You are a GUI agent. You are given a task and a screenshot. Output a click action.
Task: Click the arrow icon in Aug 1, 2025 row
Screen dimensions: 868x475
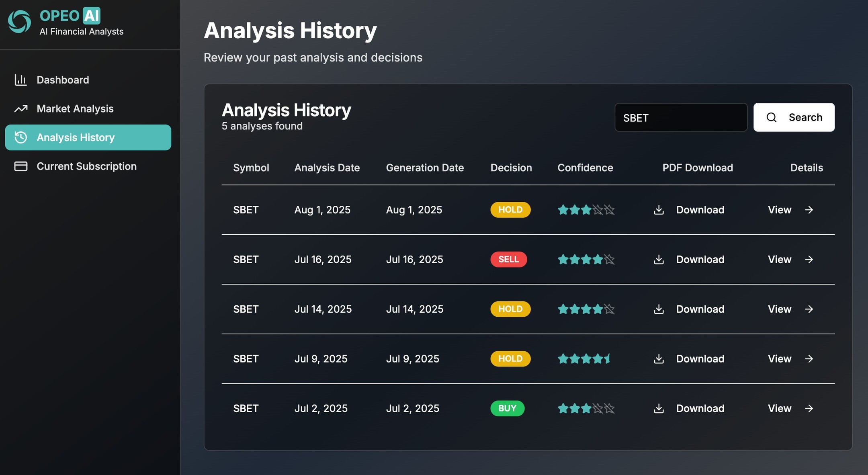click(x=809, y=210)
